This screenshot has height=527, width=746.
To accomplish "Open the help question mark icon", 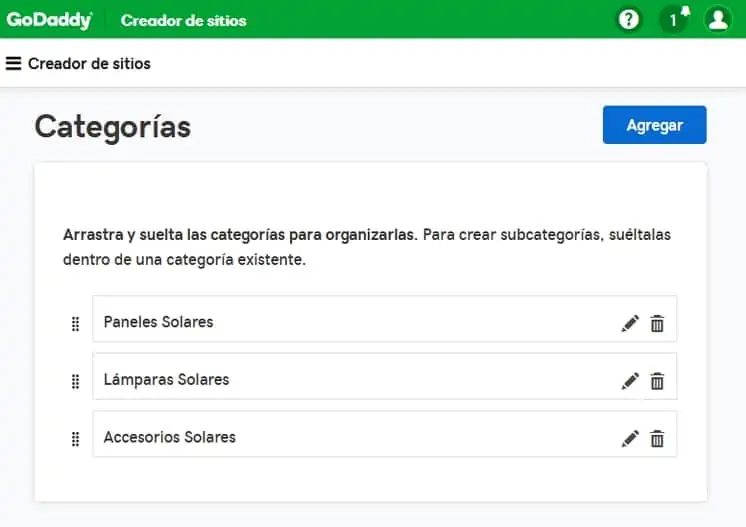I will coord(628,20).
